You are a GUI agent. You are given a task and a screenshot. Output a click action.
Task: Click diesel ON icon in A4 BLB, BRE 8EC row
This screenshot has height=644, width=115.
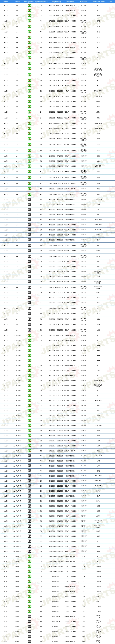(x=29, y=230)
